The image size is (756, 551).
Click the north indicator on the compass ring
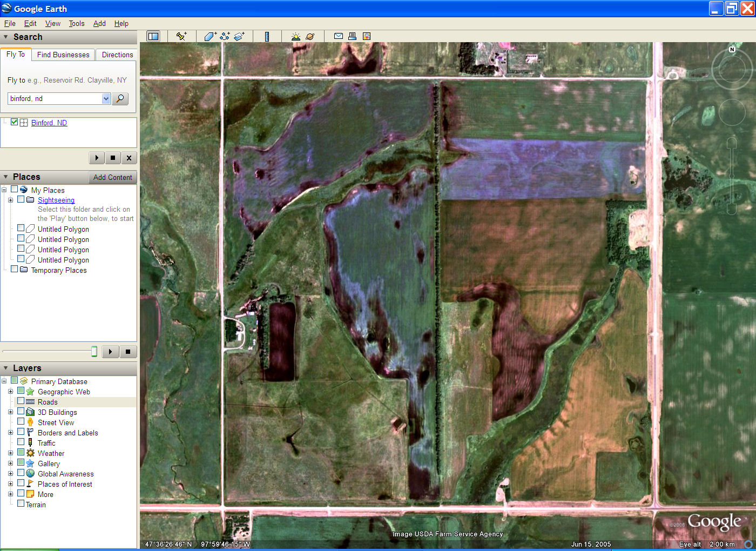tap(732, 49)
